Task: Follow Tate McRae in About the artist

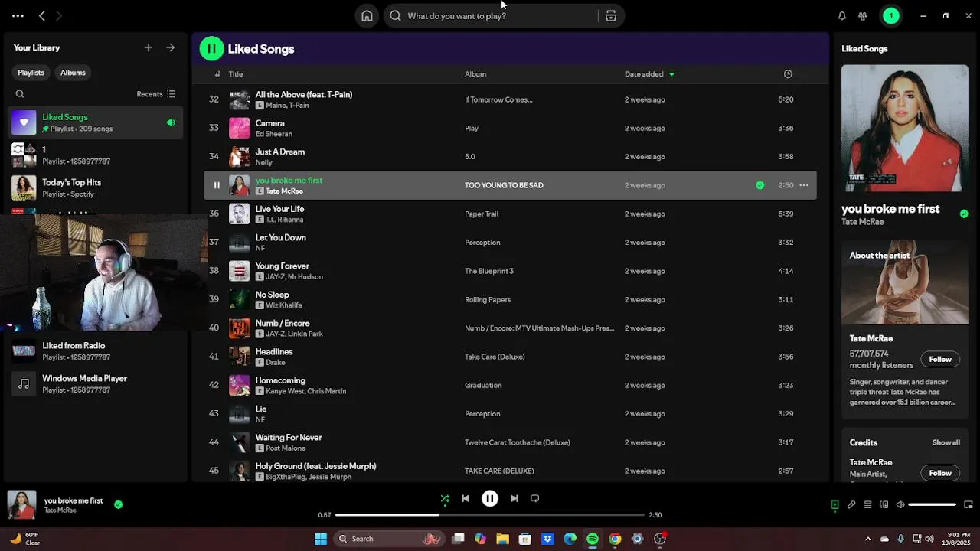Action: 940,360
